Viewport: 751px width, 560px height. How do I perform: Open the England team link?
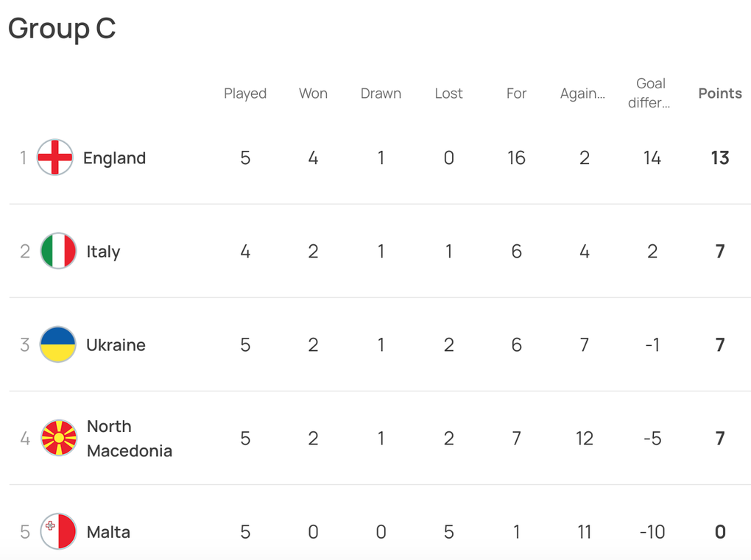[114, 158]
